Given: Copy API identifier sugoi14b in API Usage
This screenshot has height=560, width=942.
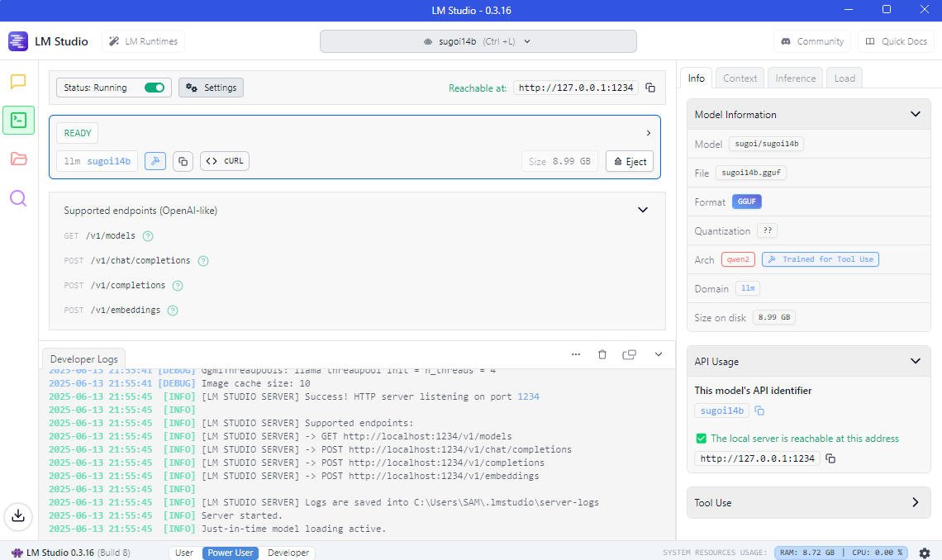Looking at the screenshot, I should [x=759, y=411].
